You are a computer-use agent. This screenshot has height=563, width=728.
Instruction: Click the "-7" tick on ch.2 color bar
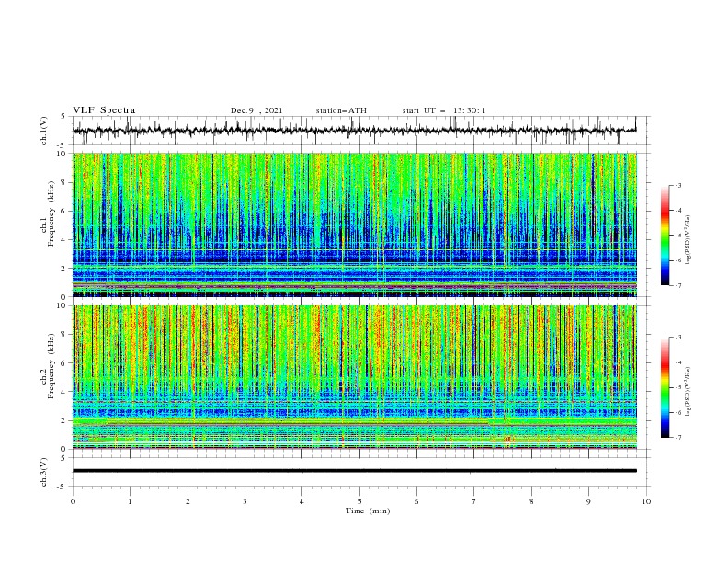point(677,437)
